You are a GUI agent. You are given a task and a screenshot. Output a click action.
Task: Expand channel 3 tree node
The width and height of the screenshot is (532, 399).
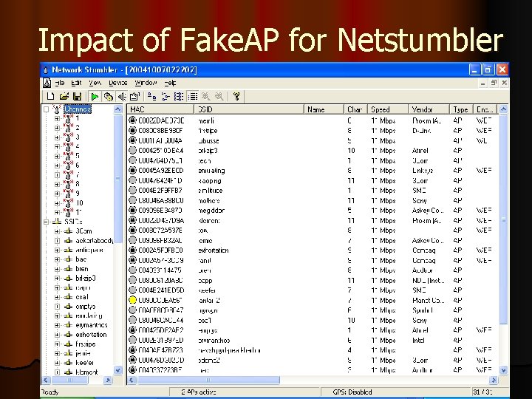coord(57,137)
